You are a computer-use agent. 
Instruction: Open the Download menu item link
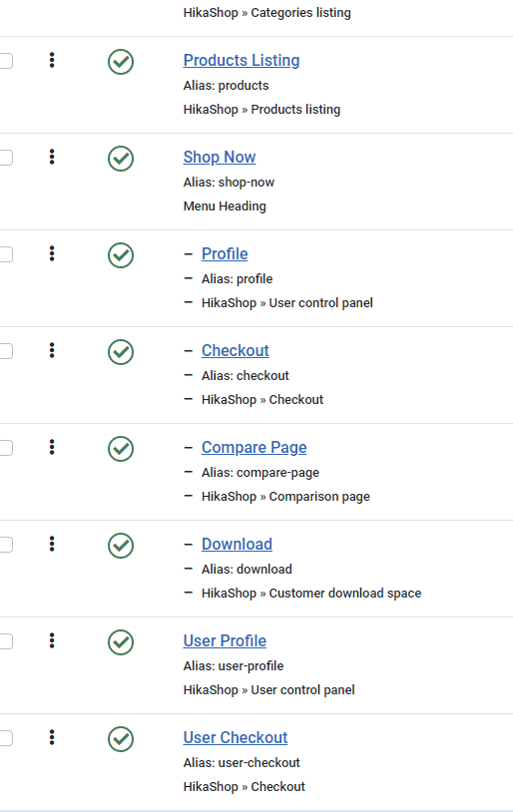pyautogui.click(x=237, y=544)
